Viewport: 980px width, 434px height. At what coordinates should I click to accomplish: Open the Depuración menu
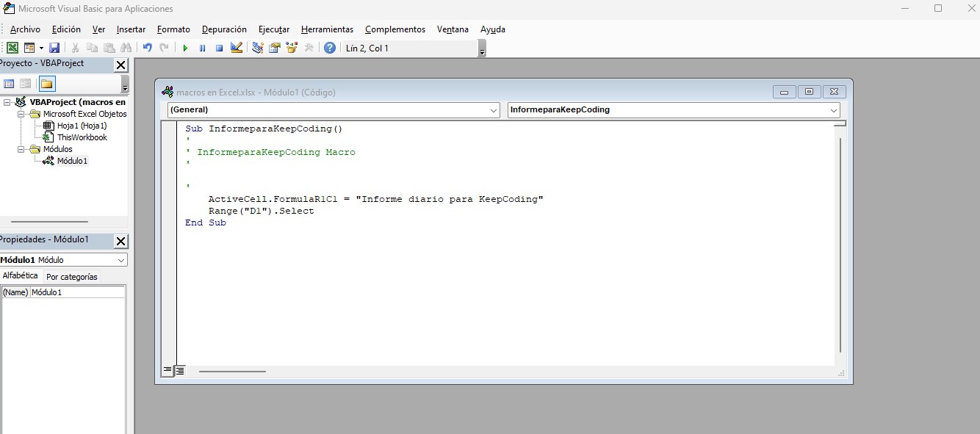[x=224, y=29]
